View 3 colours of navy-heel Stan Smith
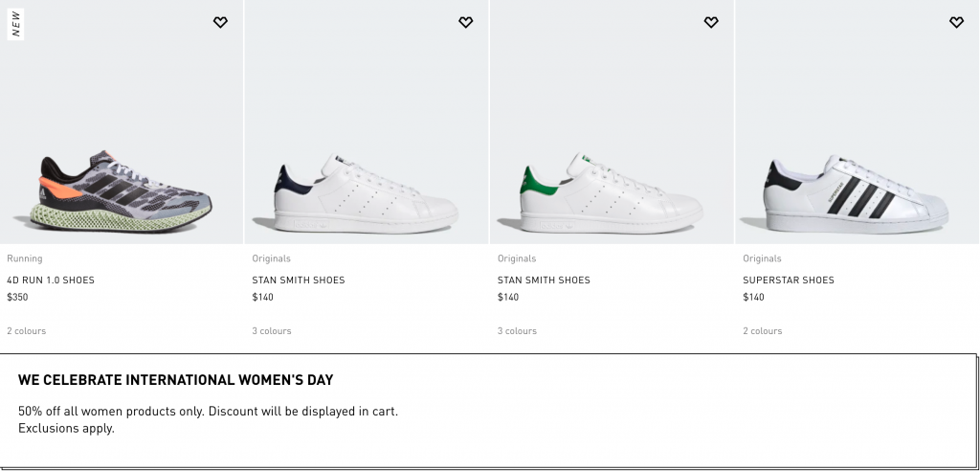The width and height of the screenshot is (980, 471). click(272, 331)
